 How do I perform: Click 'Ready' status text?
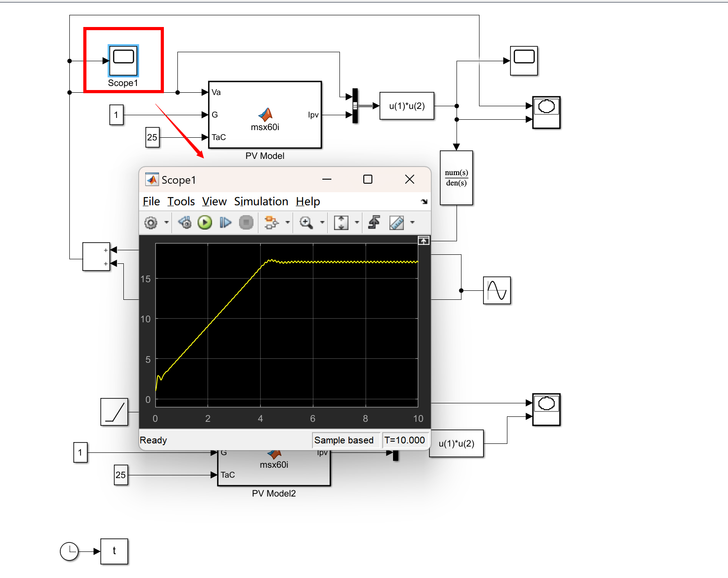click(154, 440)
